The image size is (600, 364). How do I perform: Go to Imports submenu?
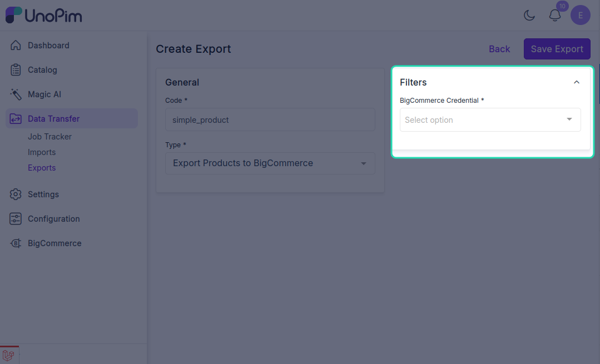pos(42,152)
